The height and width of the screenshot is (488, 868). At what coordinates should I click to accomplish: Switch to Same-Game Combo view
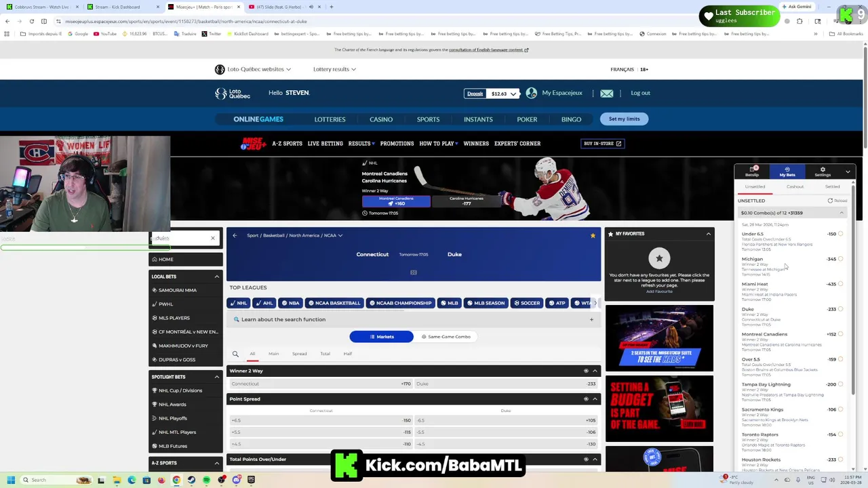point(446,337)
